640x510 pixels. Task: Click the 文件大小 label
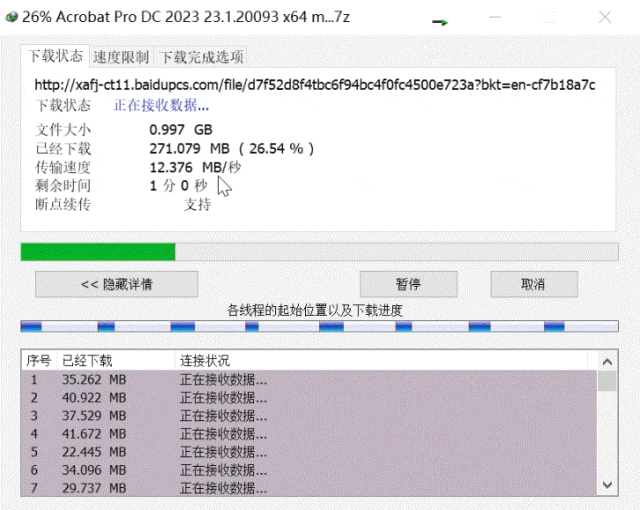pyautogui.click(x=63, y=130)
